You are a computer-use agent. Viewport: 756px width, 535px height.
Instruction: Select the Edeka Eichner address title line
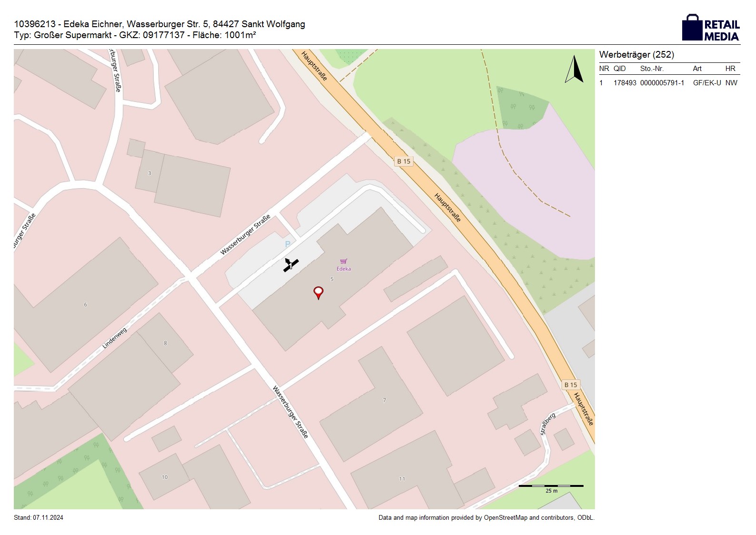[x=160, y=24]
